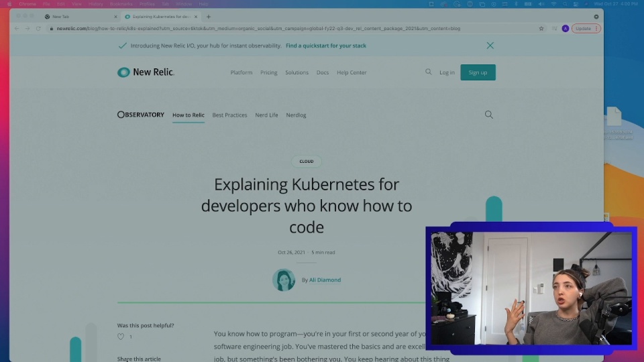Click the author avatar photo
The image size is (644, 362).
pyautogui.click(x=284, y=280)
